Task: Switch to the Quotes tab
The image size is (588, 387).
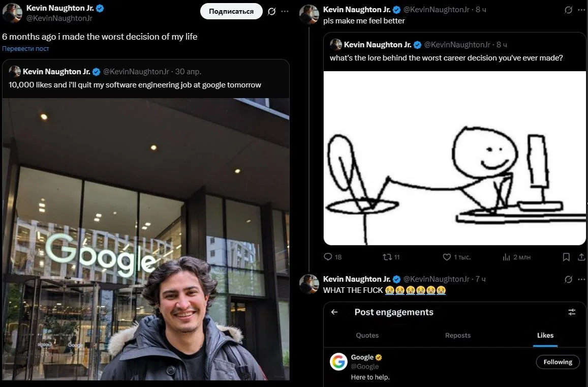Action: (367, 335)
